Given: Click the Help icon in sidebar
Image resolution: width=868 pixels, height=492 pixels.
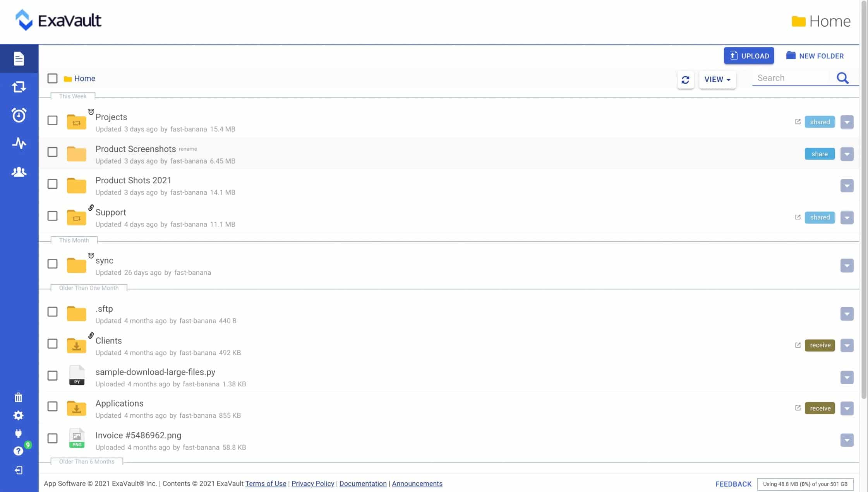Looking at the screenshot, I should pyautogui.click(x=19, y=451).
